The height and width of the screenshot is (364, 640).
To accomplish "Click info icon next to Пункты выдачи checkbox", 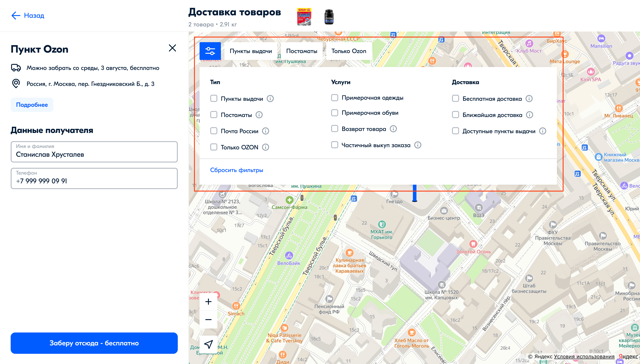I will click(x=270, y=99).
